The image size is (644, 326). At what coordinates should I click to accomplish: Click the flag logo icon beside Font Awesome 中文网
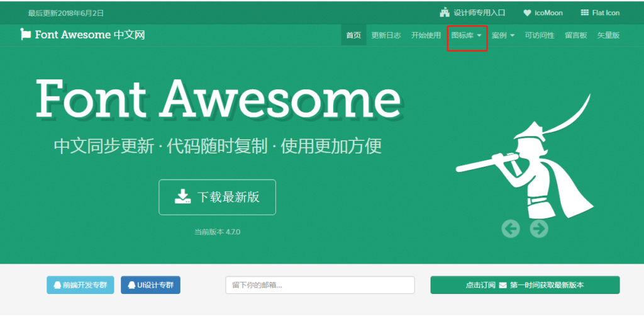25,35
